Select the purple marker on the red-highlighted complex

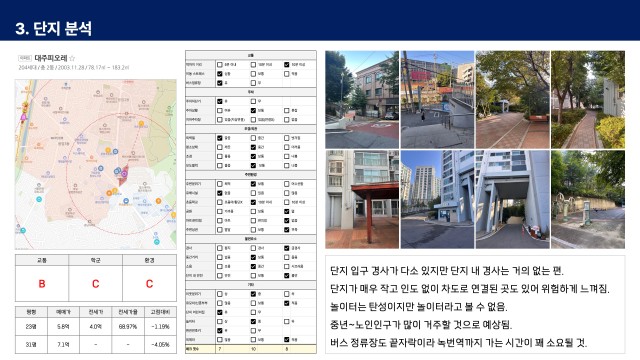pyautogui.click(x=124, y=174)
